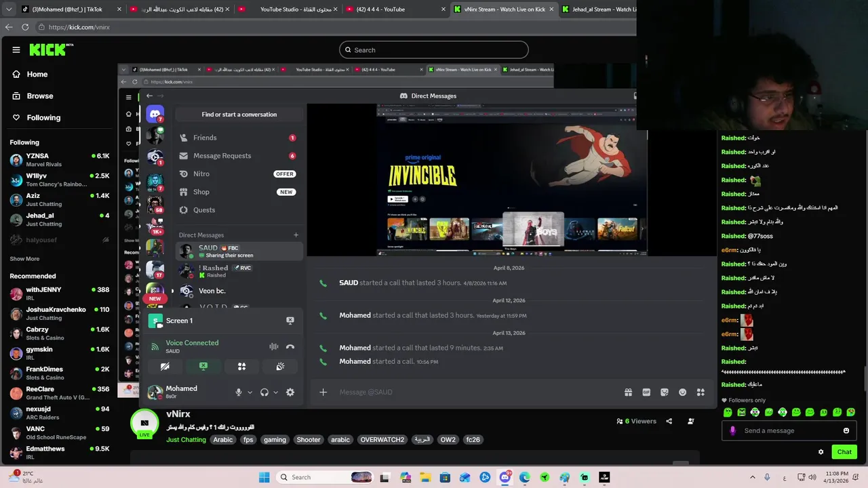Expand Show More in Following list
This screenshot has width=868, height=488.
tap(24, 259)
